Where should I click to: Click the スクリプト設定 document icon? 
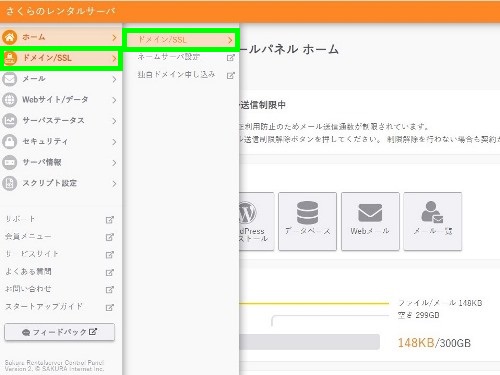click(x=10, y=183)
